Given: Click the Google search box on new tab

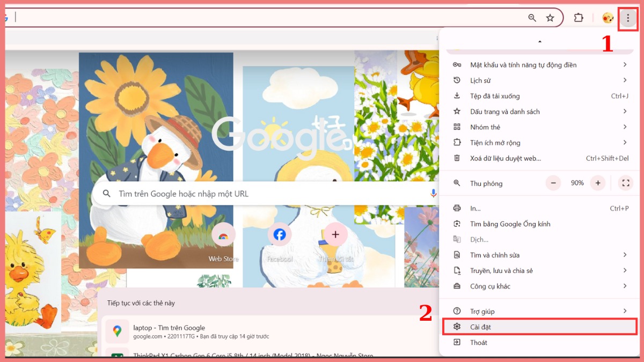Looking at the screenshot, I should tap(267, 194).
